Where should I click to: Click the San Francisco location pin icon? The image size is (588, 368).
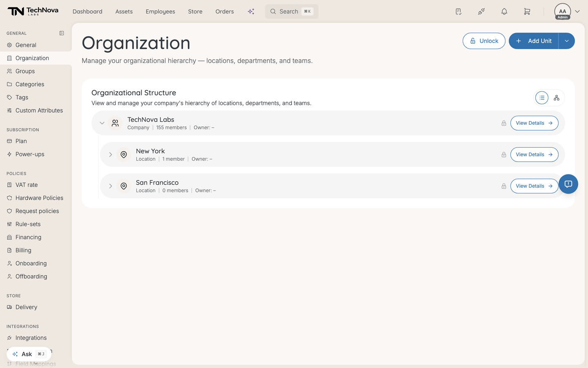[124, 186]
